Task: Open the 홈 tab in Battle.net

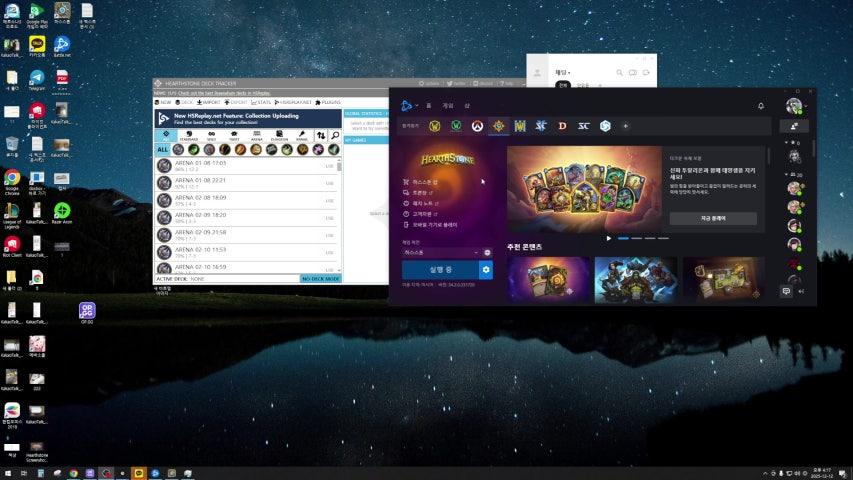Action: [x=429, y=106]
